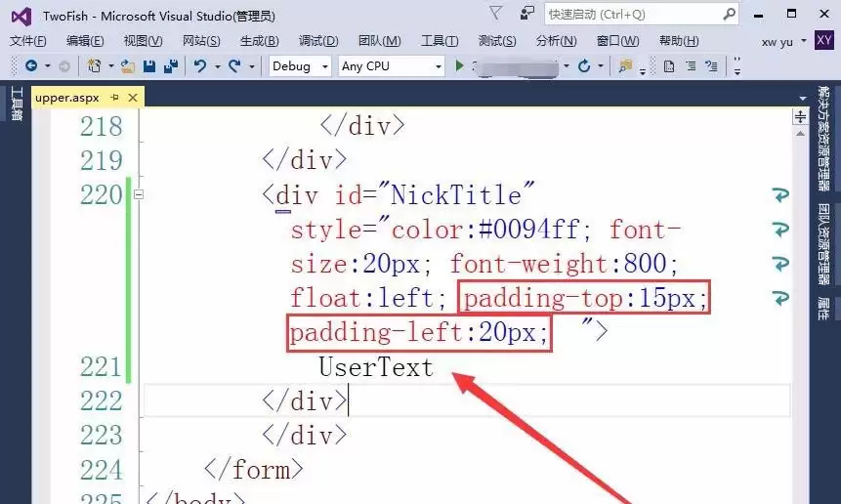Click the Visual Studio logo icon

pyautogui.click(x=21, y=16)
